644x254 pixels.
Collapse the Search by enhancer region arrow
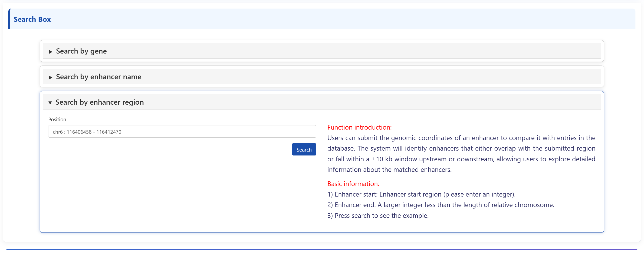coord(50,103)
